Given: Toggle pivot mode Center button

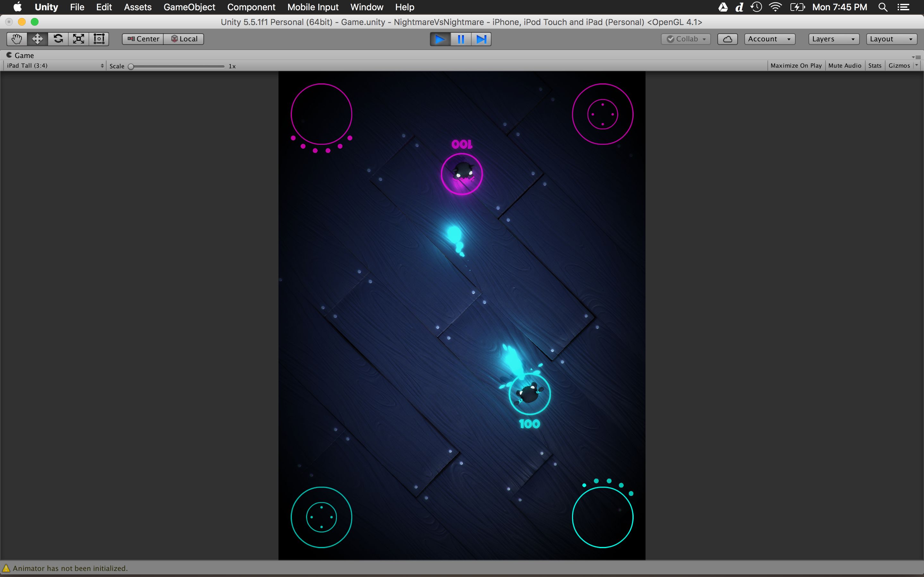Looking at the screenshot, I should point(143,39).
